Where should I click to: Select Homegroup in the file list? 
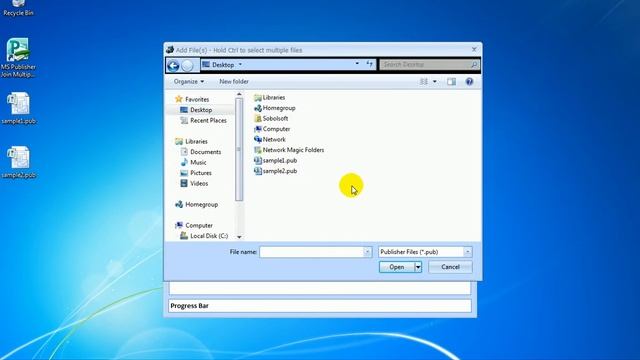point(275,108)
